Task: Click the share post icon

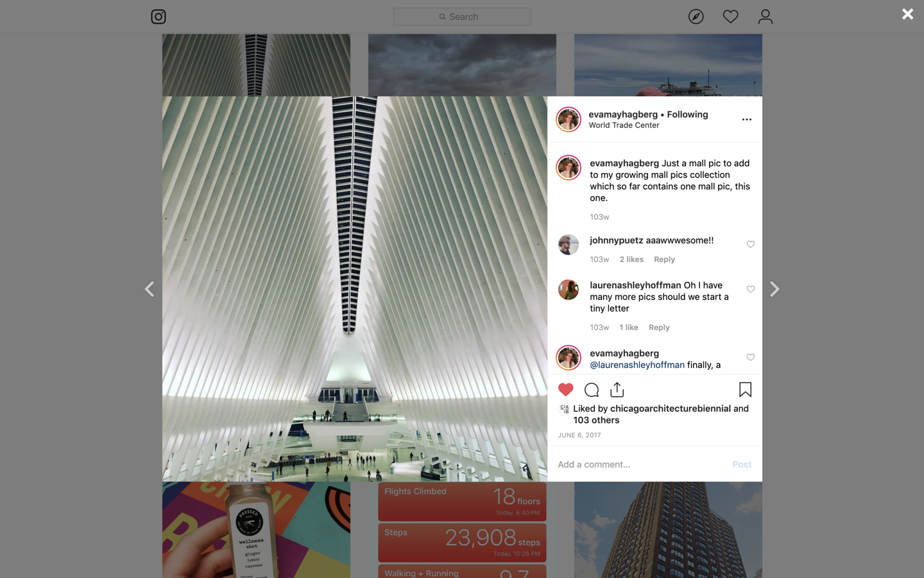Action: 617,390
